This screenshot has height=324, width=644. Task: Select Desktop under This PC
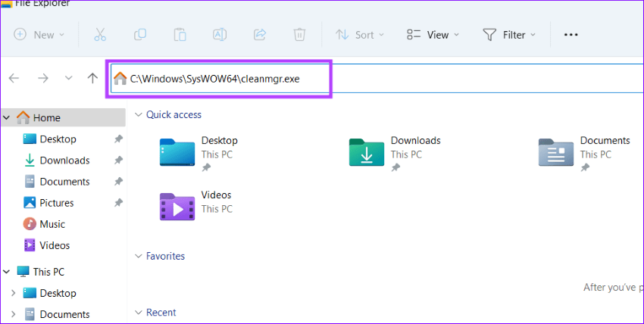coord(58,293)
